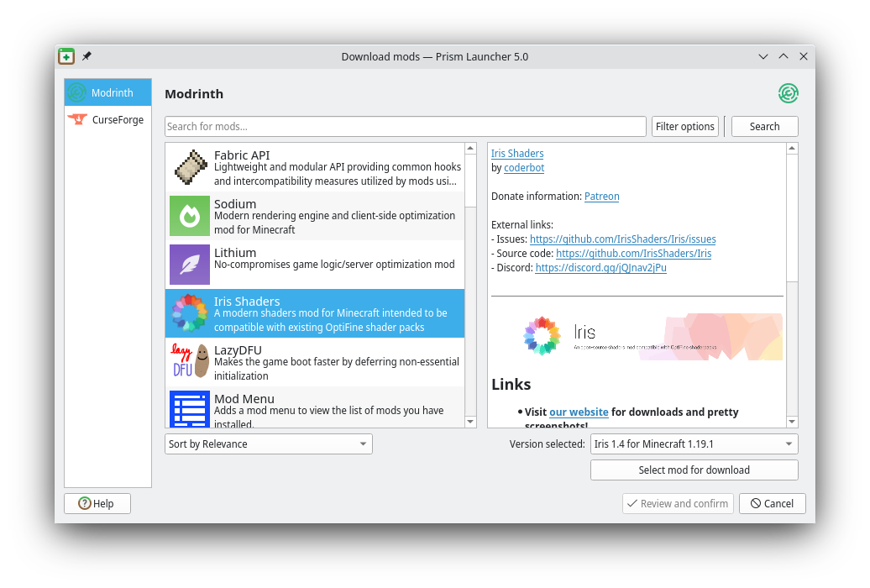Click the LazyDFU potato icon
This screenshot has width=870, height=588.
tap(190, 362)
